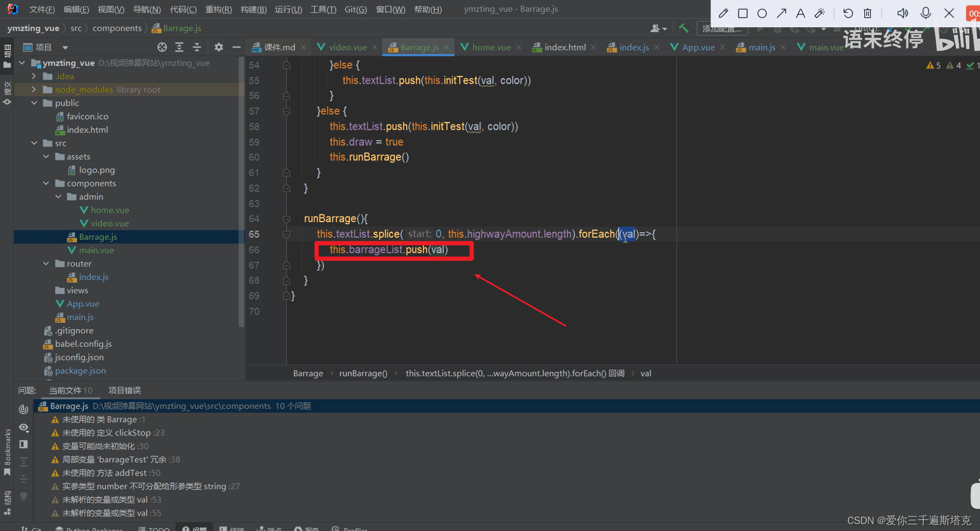Click the expand all icon in project panel
Viewport: 980px width, 531px height.
(179, 47)
